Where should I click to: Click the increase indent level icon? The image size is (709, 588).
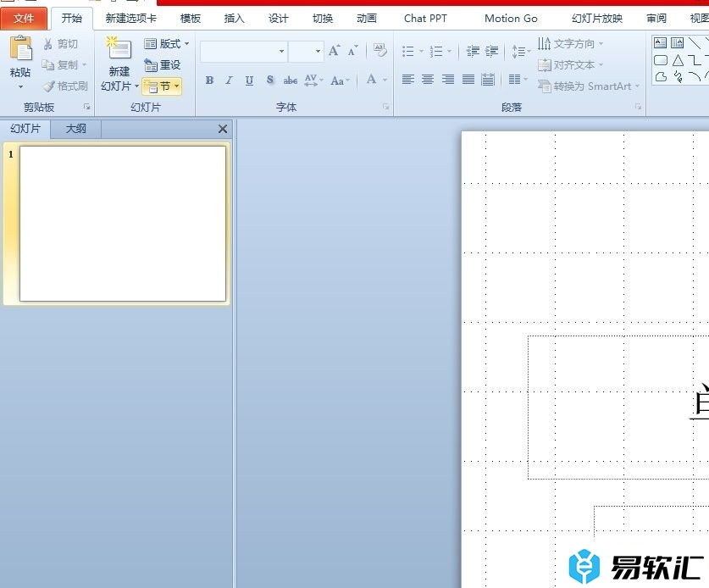click(x=492, y=52)
